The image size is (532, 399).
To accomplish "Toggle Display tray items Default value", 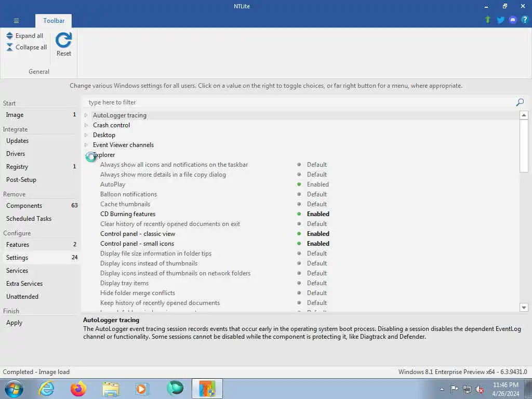I will tap(317, 283).
